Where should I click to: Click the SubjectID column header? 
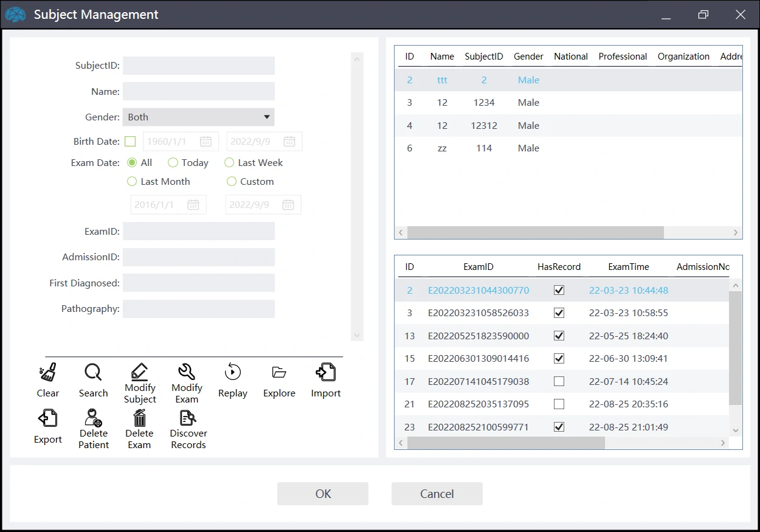click(483, 57)
